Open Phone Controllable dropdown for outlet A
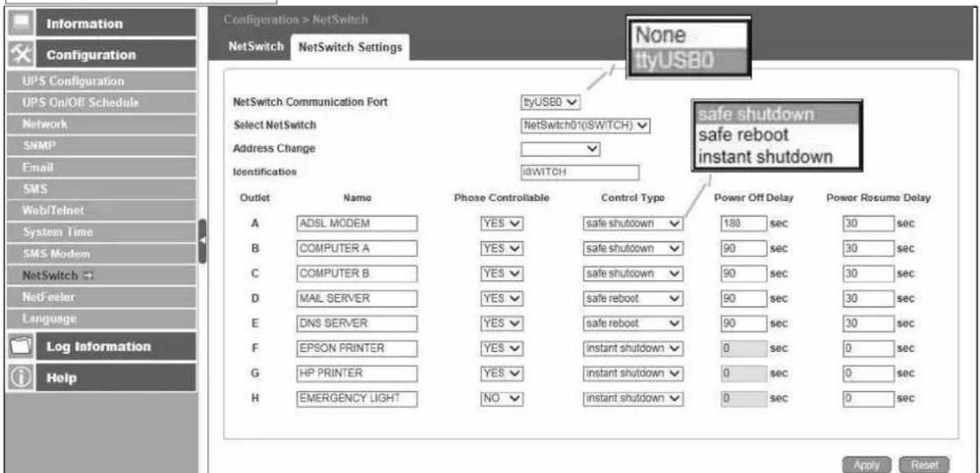980x473 pixels. coord(502,223)
